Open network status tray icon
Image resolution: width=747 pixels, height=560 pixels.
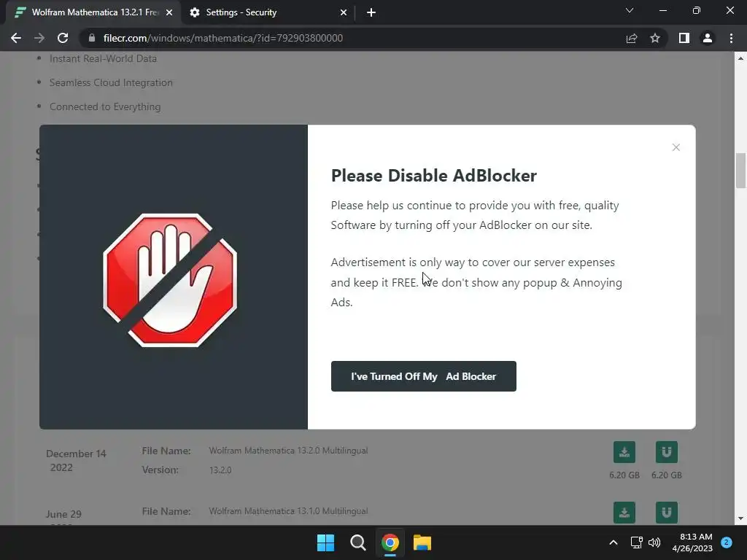[636, 542]
